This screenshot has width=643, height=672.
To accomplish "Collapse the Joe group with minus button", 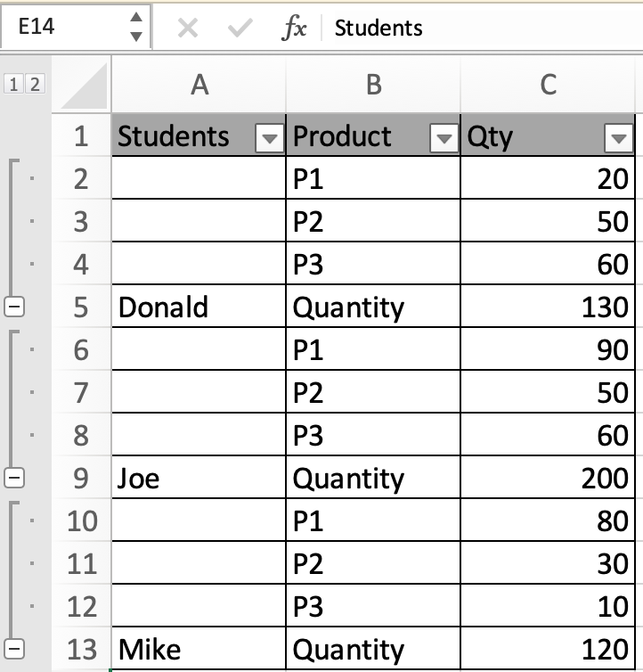I will [14, 478].
